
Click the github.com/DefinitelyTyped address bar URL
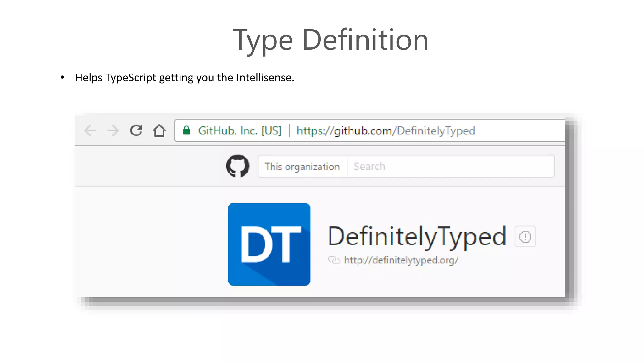386,131
